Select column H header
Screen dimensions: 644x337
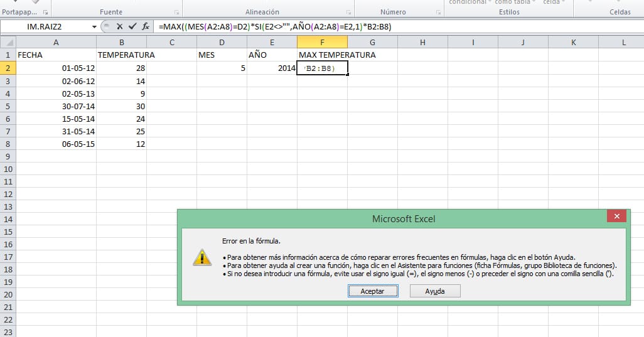point(422,42)
